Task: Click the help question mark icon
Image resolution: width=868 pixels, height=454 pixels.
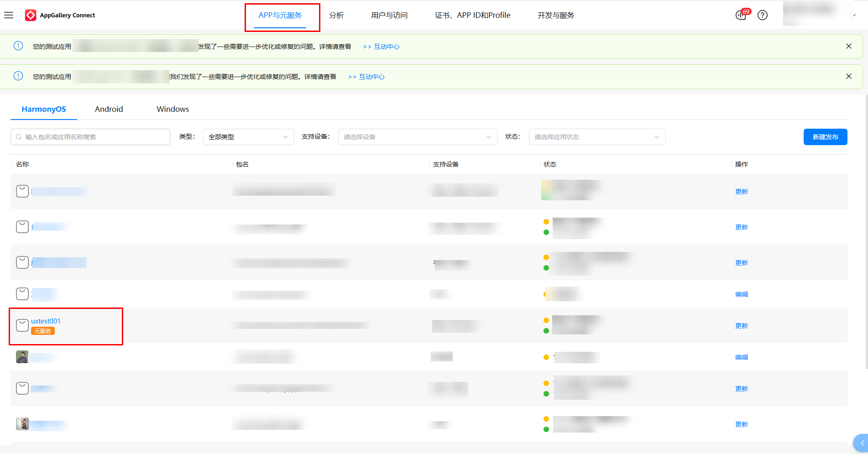Action: 762,15
